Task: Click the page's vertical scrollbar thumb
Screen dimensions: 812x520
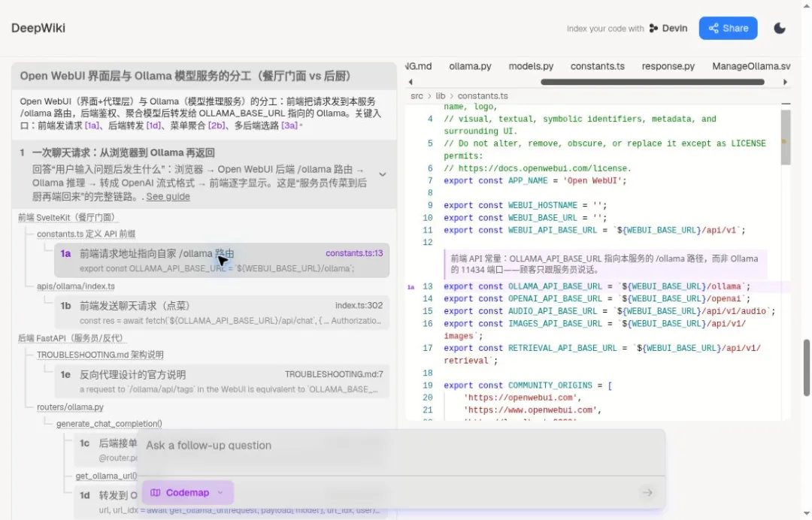Action: [x=807, y=368]
